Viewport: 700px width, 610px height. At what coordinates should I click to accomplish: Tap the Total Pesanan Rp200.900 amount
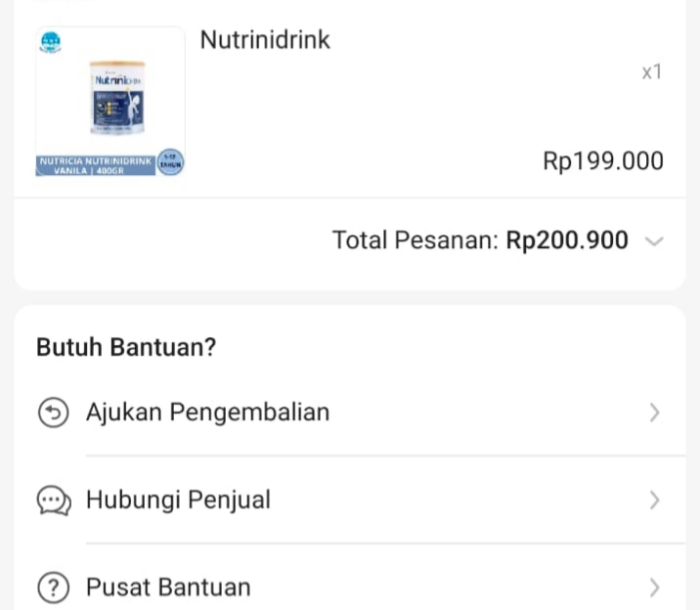click(x=567, y=240)
